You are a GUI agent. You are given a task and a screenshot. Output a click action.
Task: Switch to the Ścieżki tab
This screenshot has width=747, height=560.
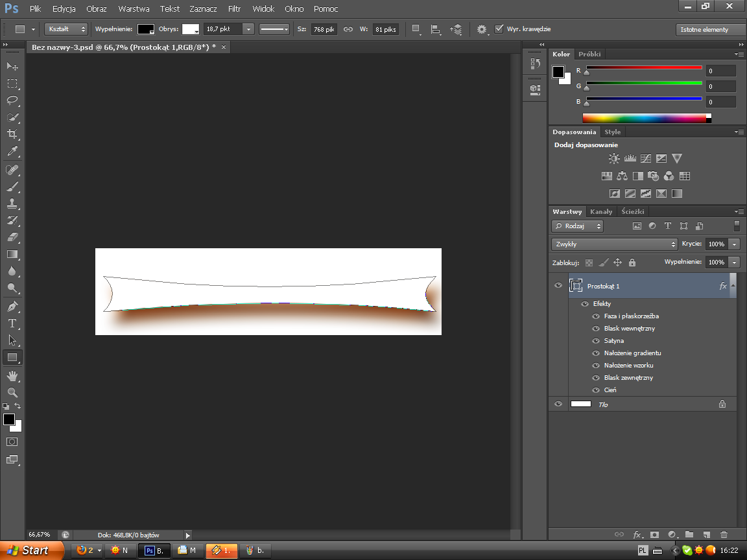click(632, 211)
